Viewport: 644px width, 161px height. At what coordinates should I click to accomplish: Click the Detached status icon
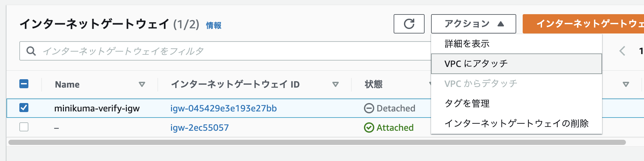(x=369, y=109)
